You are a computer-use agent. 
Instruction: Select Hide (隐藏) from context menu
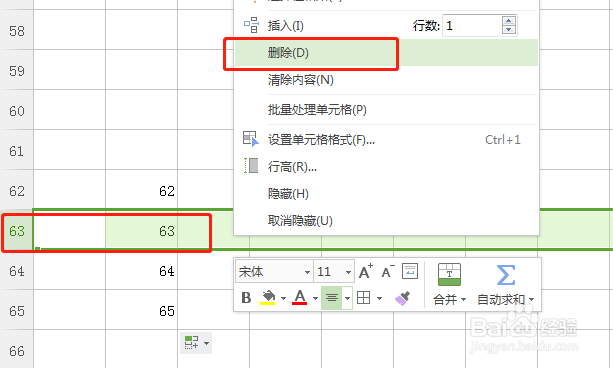point(288,194)
